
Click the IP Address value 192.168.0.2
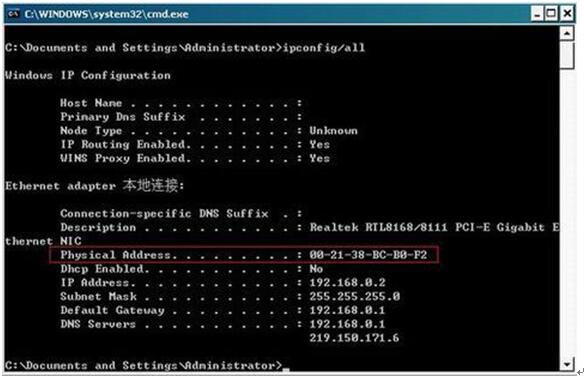pyautogui.click(x=347, y=283)
